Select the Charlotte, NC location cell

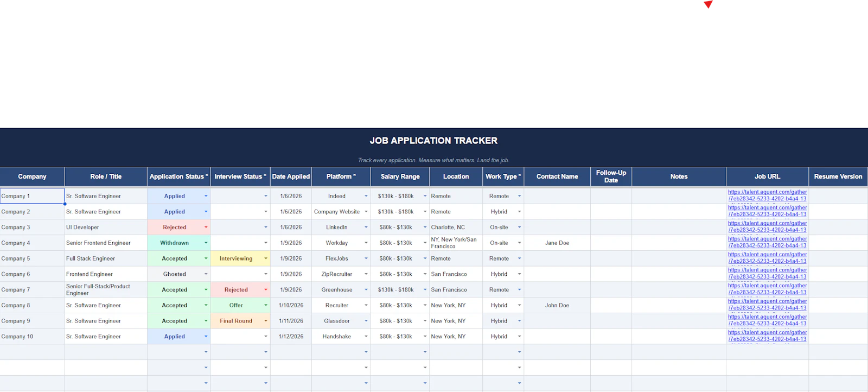(456, 227)
